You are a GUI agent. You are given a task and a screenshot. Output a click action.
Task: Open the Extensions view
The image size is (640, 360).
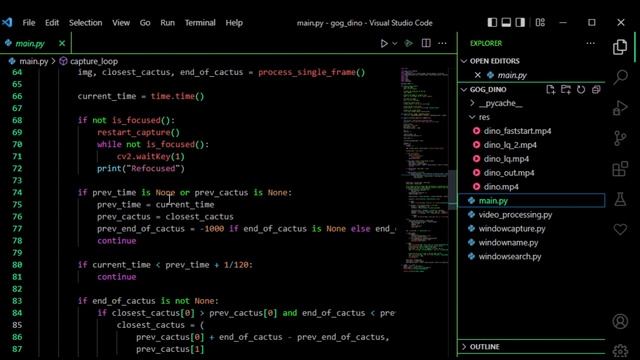coord(620,169)
